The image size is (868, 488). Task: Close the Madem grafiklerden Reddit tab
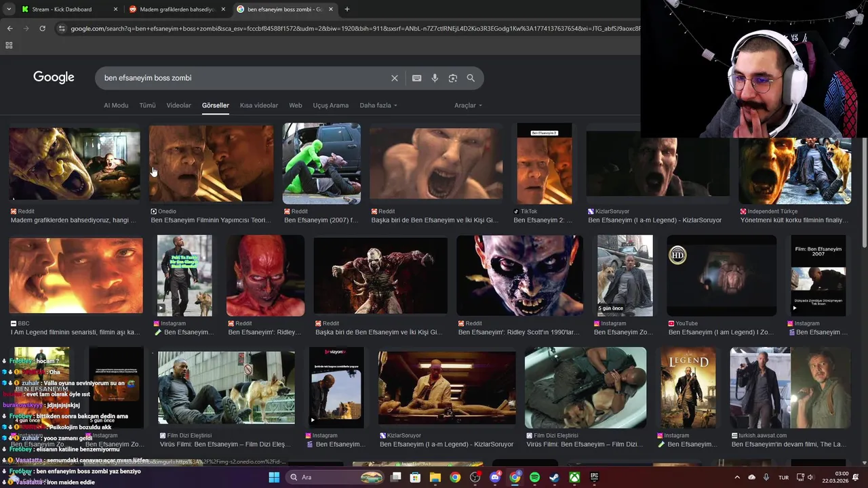223,9
